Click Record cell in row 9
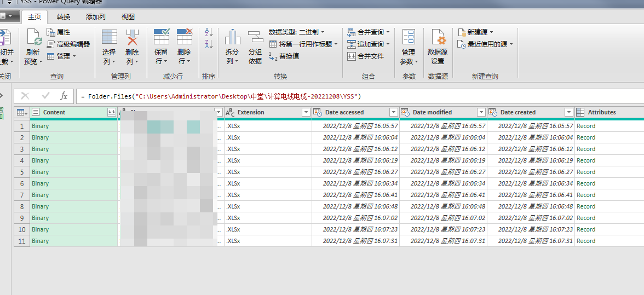This screenshot has height=295, width=644. coord(610,218)
